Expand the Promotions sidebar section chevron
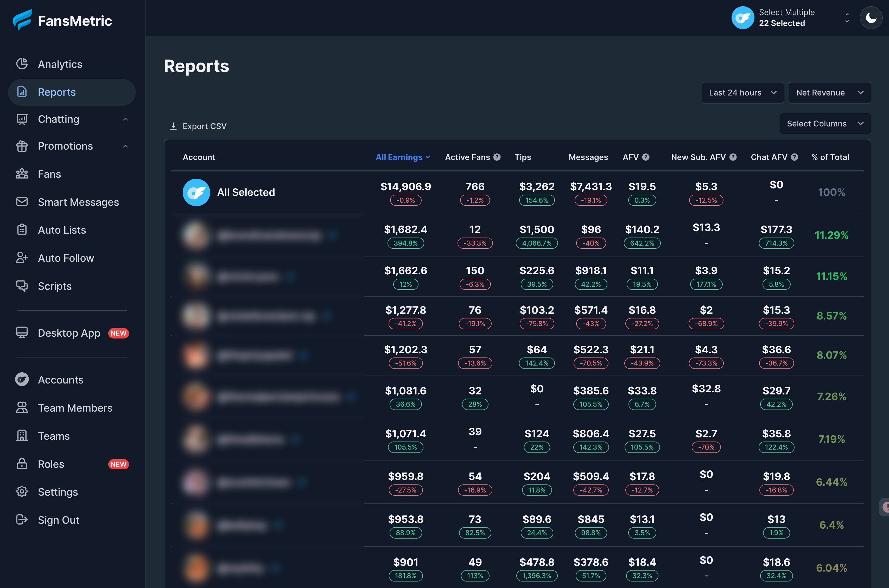 126,146
